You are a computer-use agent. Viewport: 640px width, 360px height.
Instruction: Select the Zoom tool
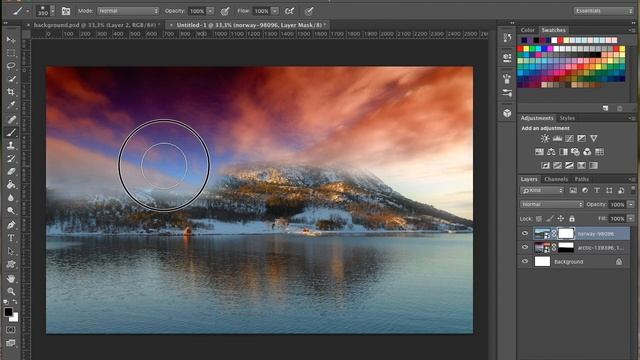coord(11,291)
